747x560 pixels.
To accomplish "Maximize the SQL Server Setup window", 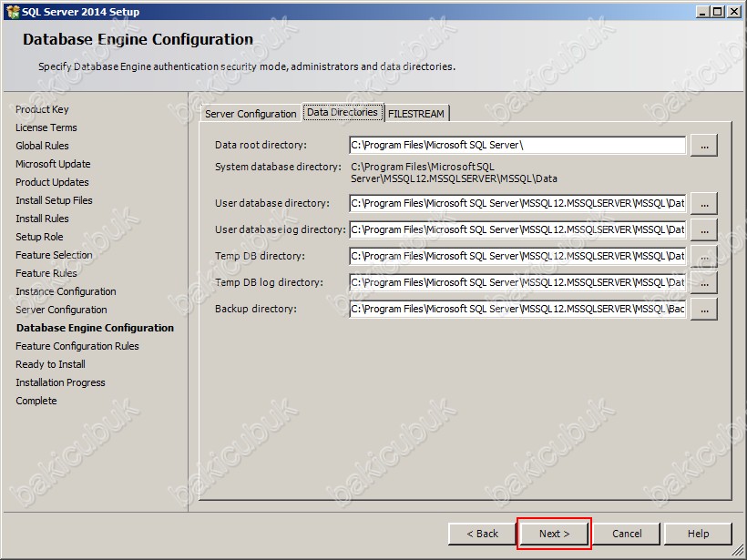I will tap(718, 12).
